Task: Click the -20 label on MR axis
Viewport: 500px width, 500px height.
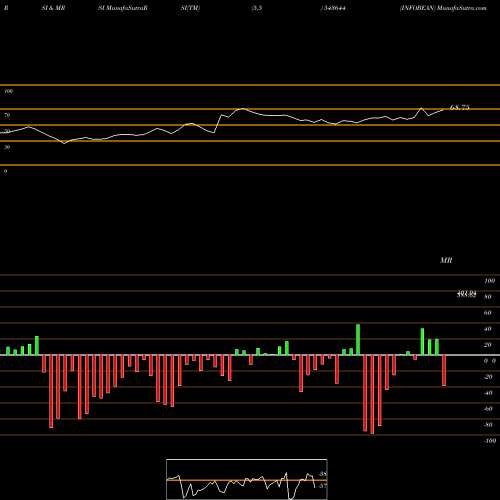Action: (488, 377)
